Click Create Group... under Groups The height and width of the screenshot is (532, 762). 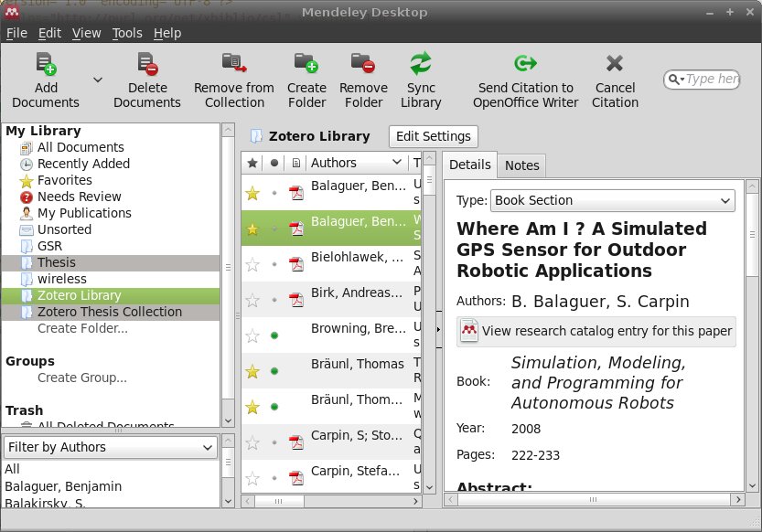point(82,378)
